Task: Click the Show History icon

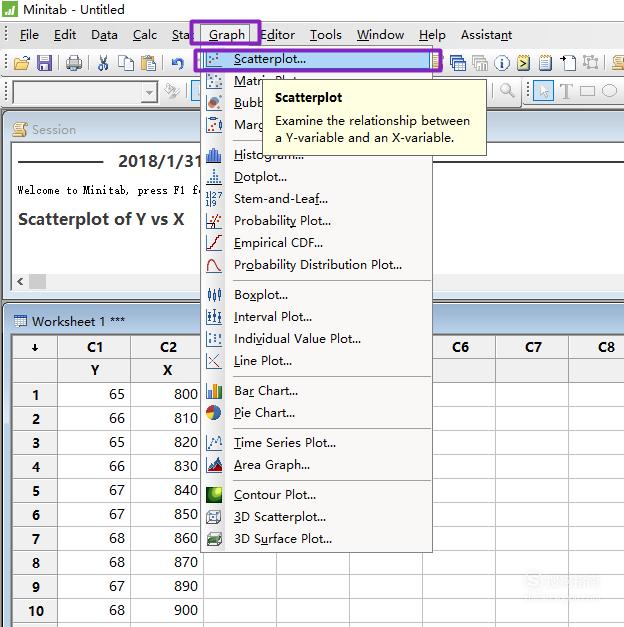Action: point(523,63)
